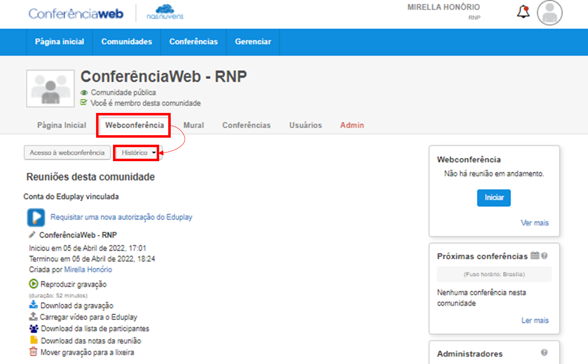Viewport: 588px width, 364px height.
Task: Click the Administradores panel heading
Action: point(470,354)
